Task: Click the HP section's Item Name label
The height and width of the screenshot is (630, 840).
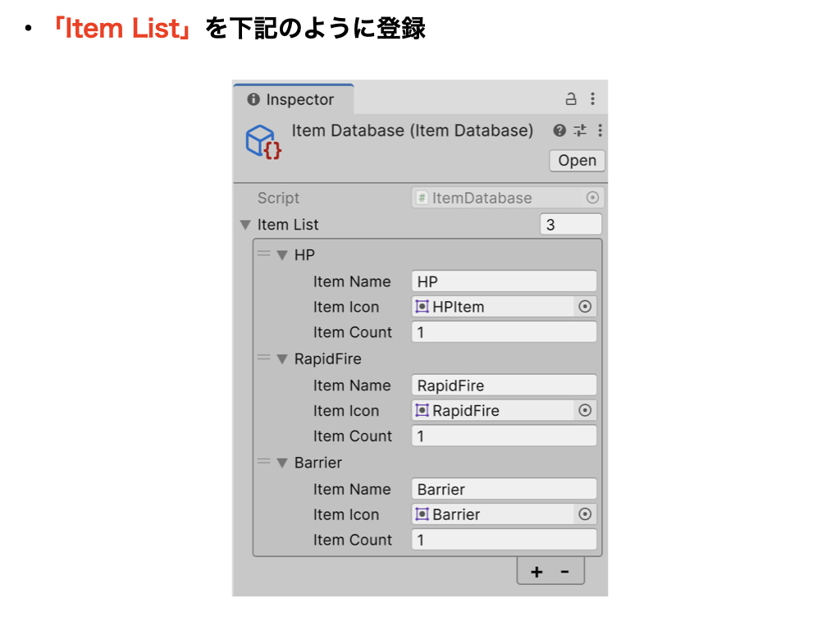Action: tap(352, 282)
